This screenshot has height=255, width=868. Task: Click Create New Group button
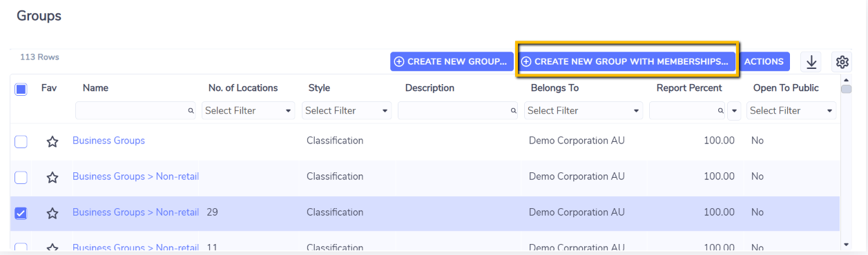[x=452, y=61]
